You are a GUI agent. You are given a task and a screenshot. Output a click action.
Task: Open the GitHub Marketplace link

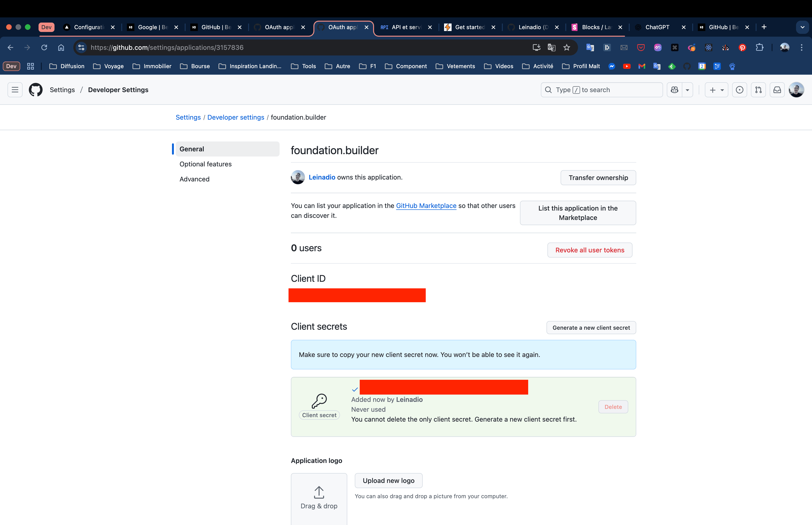point(426,206)
